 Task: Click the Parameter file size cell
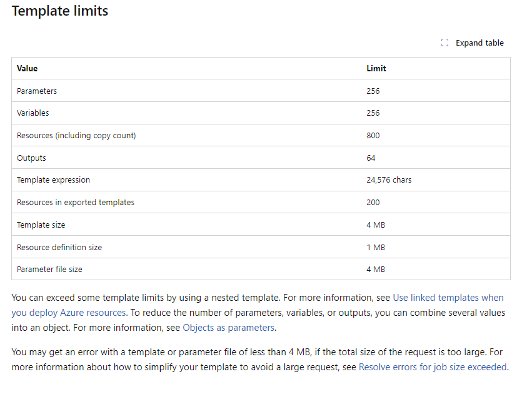(49, 270)
